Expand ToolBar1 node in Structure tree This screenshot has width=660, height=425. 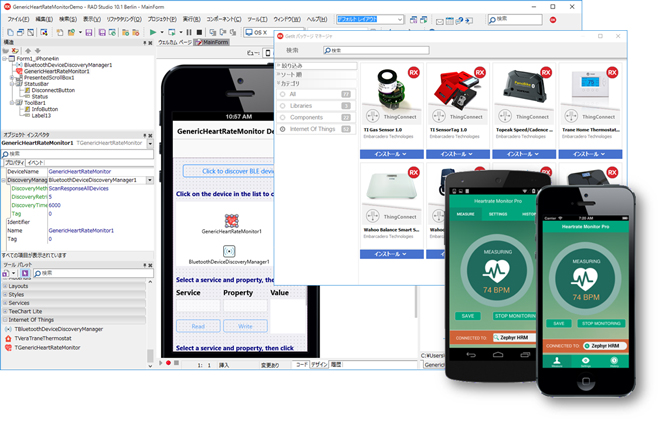tap(12, 103)
